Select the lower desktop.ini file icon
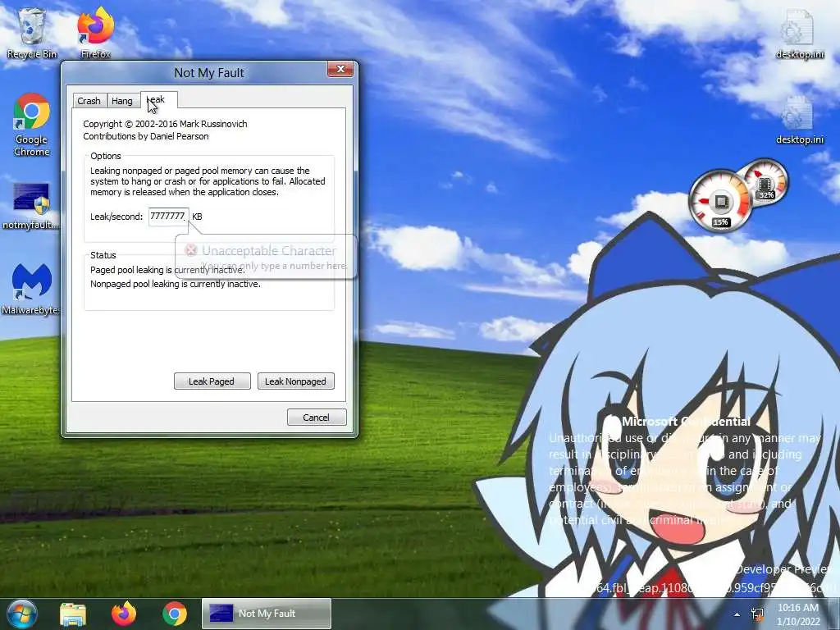 tap(799, 119)
